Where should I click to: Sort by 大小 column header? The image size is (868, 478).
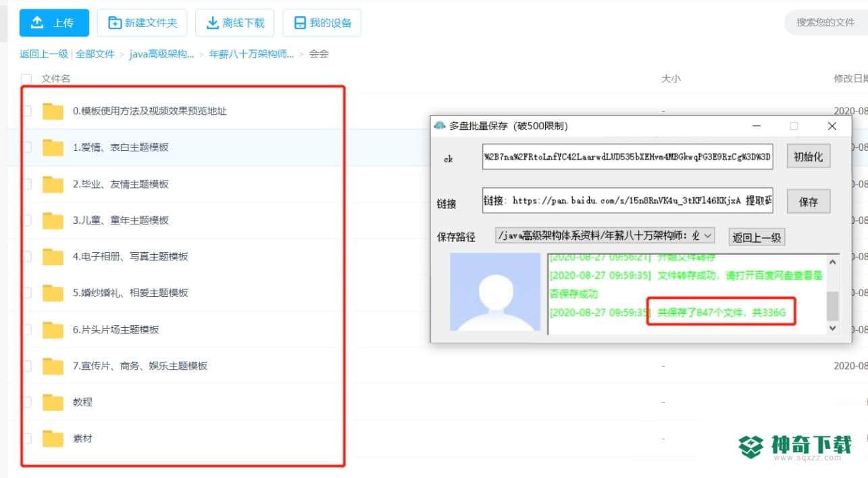[x=671, y=78]
